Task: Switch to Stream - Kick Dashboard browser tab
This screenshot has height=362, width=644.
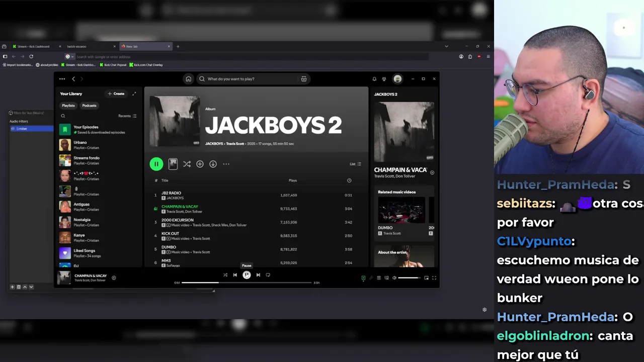Action: click(x=37, y=46)
